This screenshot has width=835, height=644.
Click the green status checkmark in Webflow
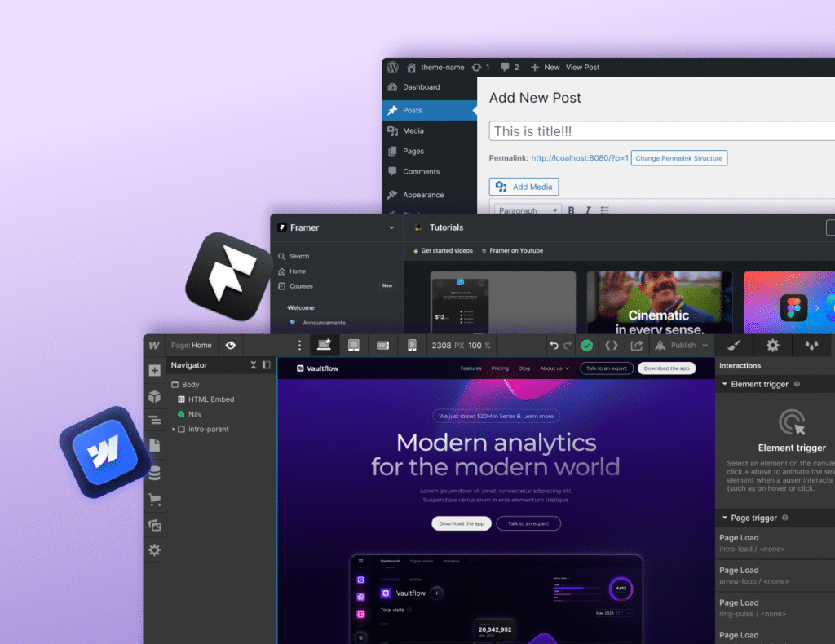587,346
